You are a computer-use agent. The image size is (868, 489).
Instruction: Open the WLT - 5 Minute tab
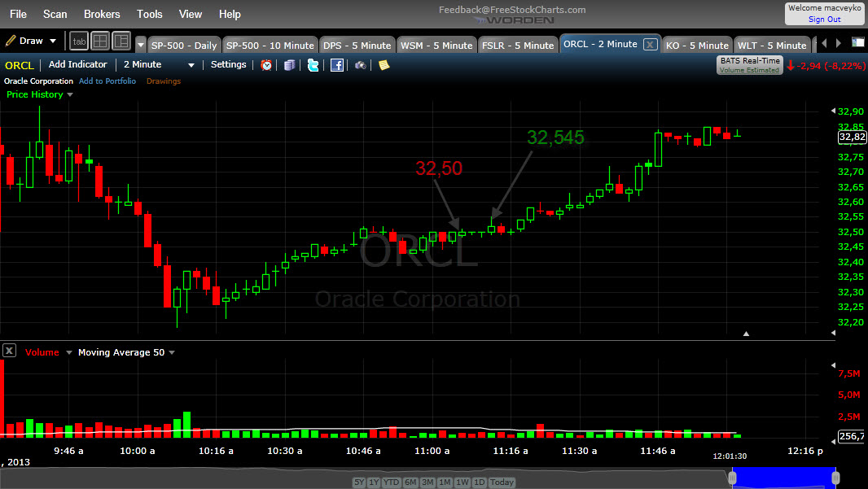click(772, 46)
